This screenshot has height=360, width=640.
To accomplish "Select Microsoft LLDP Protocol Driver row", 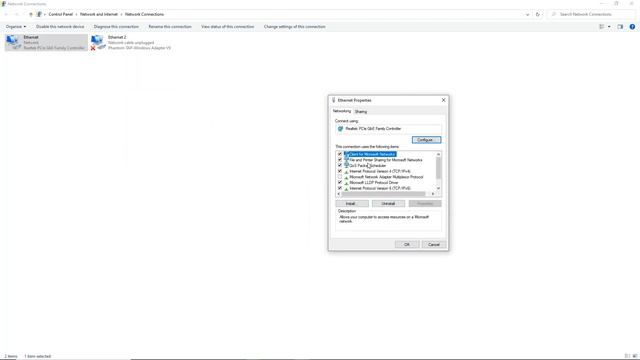I will 371,183.
